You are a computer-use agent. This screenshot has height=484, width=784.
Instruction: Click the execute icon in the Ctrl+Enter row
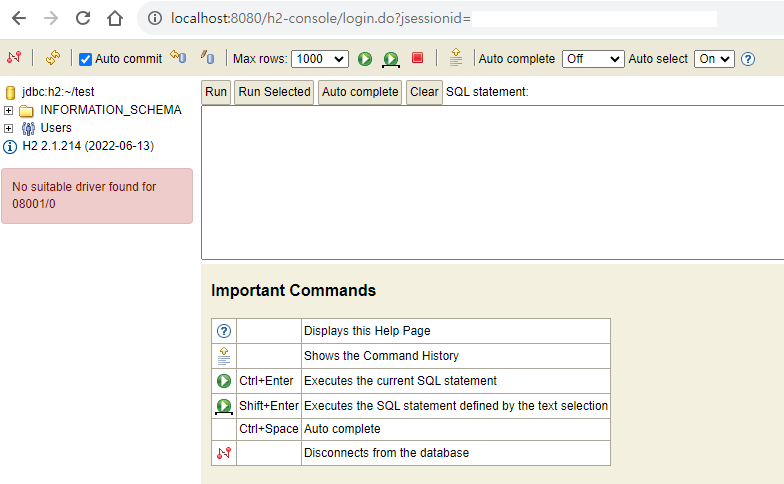224,381
